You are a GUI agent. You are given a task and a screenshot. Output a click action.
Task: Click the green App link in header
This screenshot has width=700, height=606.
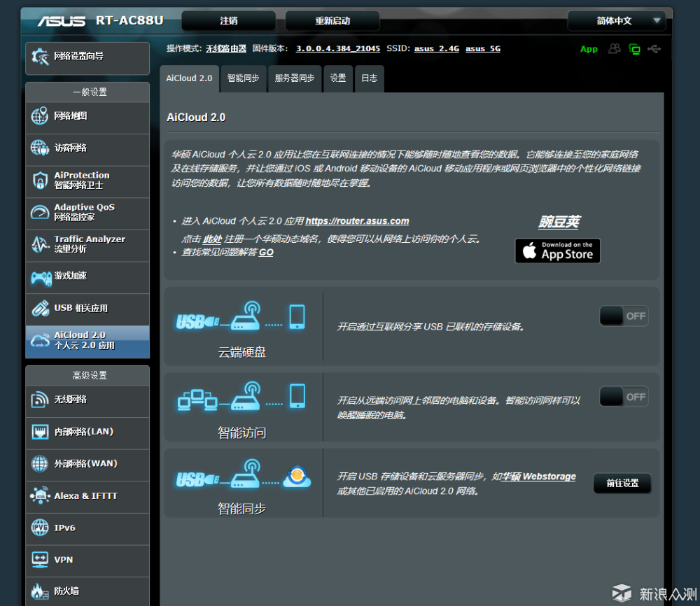589,49
